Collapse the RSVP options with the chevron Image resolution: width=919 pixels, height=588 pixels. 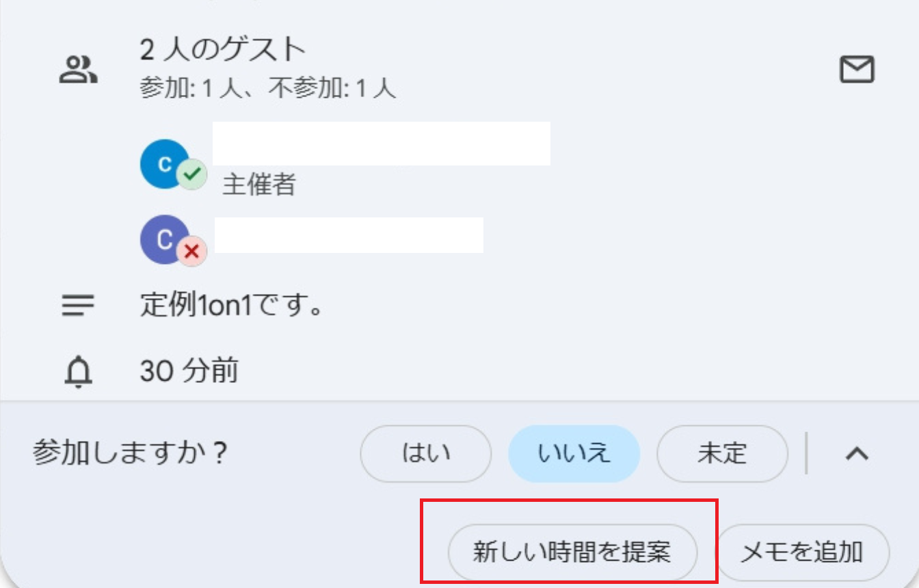[857, 453]
